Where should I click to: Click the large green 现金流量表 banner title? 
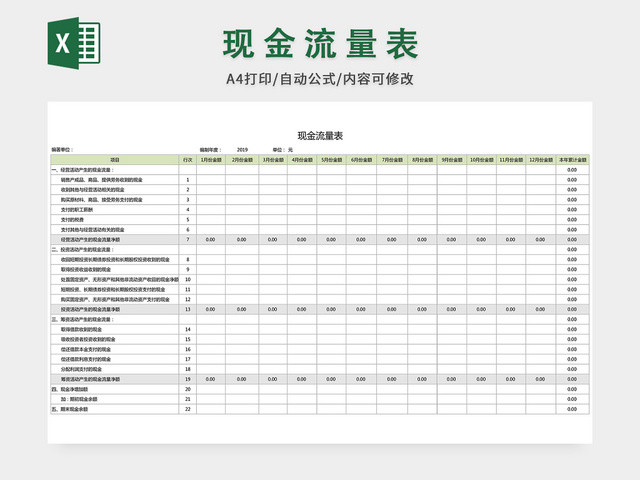pos(320,44)
